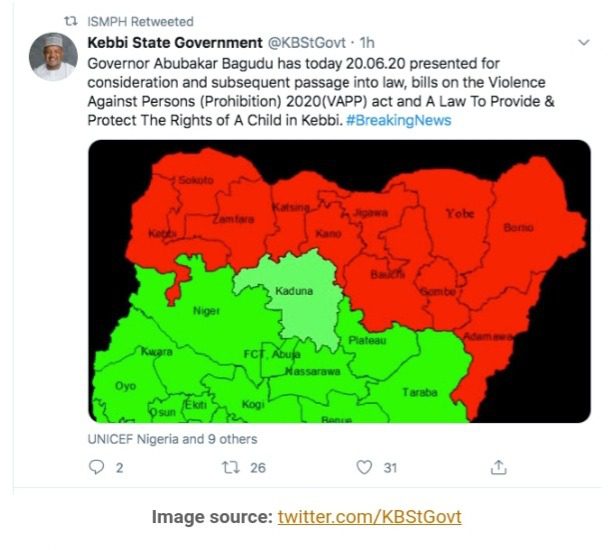Visit the twitter.com/KBStGovt source link
Viewport: 610px width, 550px height.
[x=369, y=517]
